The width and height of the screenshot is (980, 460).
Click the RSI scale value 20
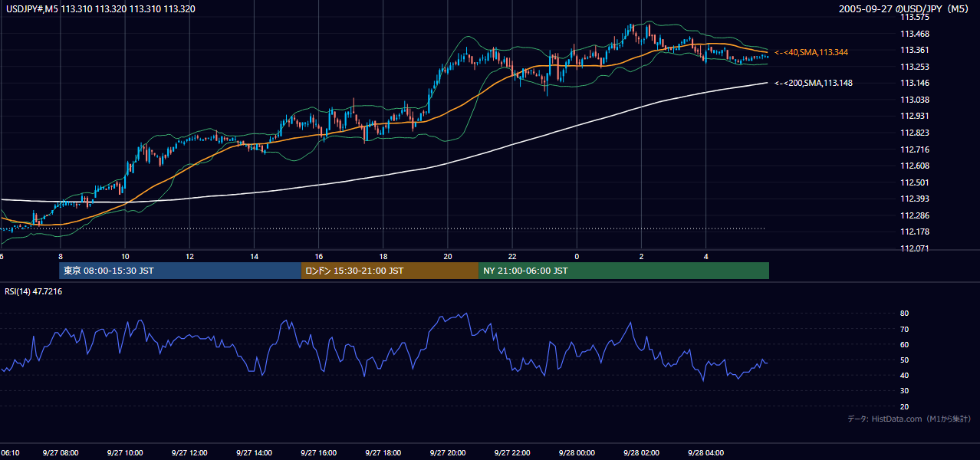click(x=904, y=406)
